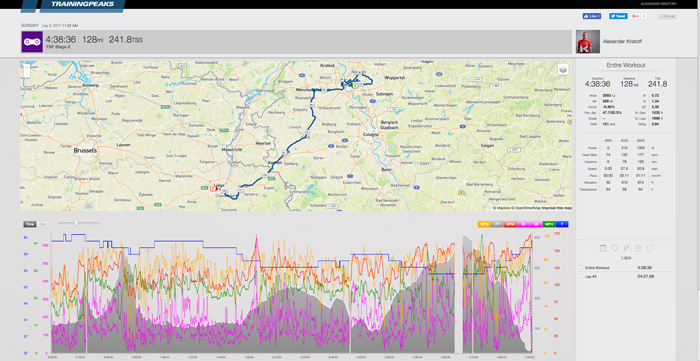Click the speed peaks circular icon

tap(638, 248)
